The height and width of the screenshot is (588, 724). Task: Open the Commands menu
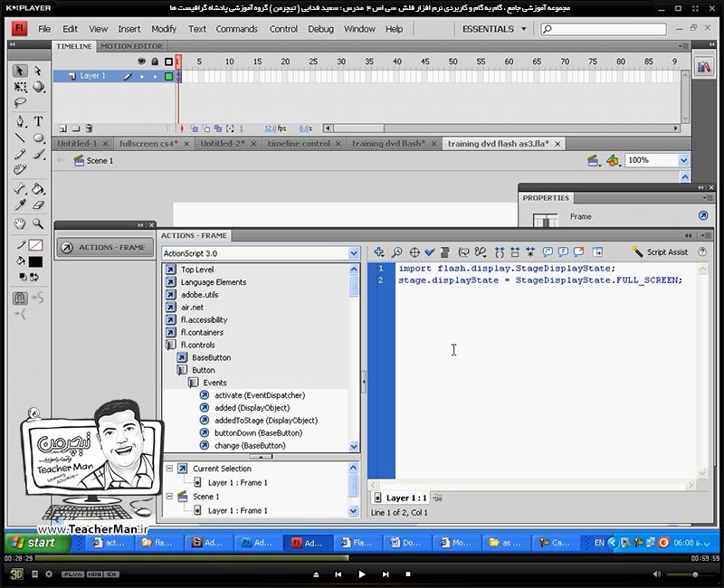236,29
